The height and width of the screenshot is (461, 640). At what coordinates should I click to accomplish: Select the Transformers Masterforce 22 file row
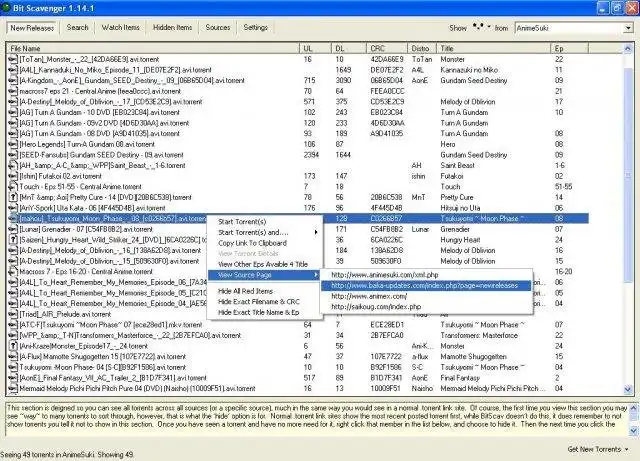click(298, 335)
